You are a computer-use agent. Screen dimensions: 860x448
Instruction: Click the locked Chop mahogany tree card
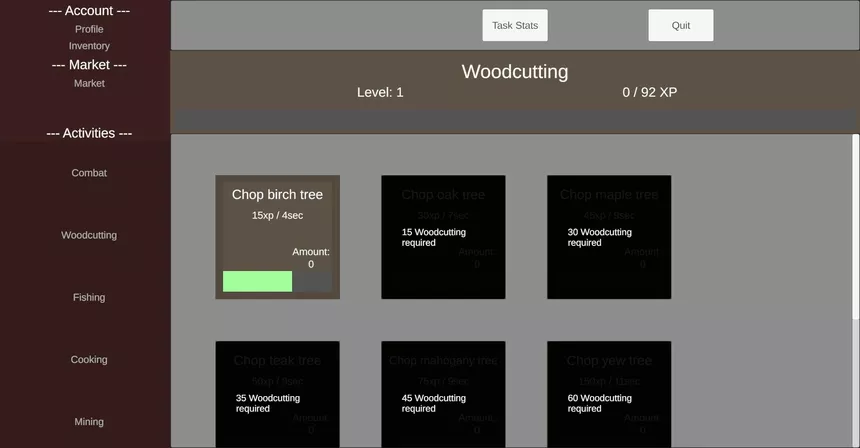[443, 394]
